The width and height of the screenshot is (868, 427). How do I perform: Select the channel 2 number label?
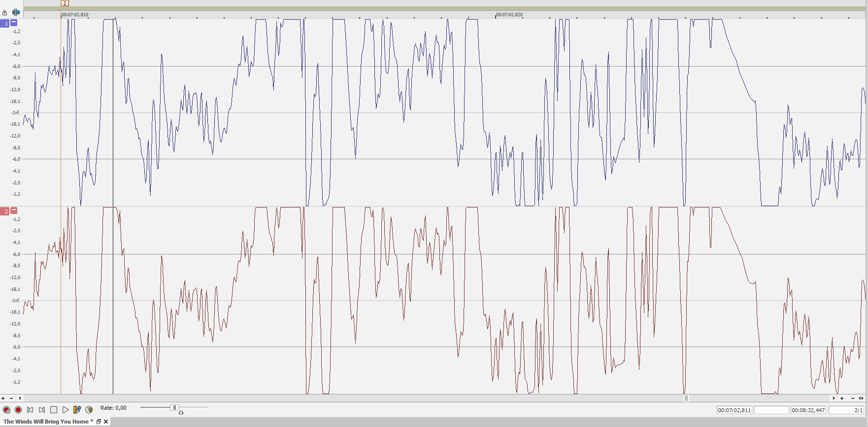point(5,211)
